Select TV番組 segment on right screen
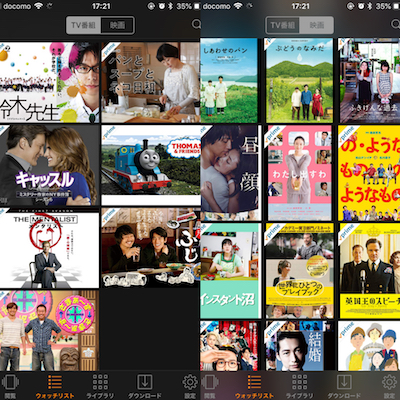This screenshot has width=400, height=400. [283, 25]
